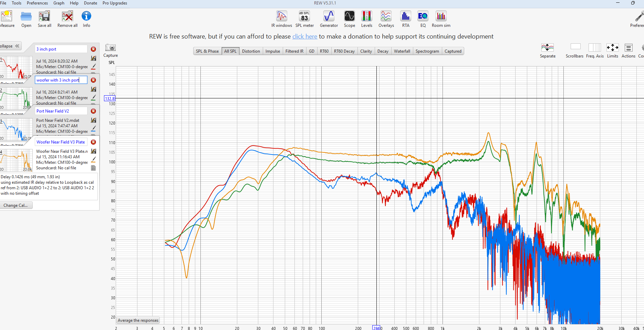Open the Graph menu
Viewport: 644px width, 330px height.
pyautogui.click(x=59, y=3)
